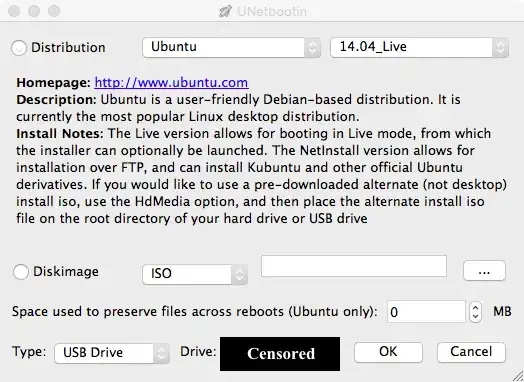Click the zoom window button in title bar
Viewport: 524px width, 382px height.
[x=54, y=11]
